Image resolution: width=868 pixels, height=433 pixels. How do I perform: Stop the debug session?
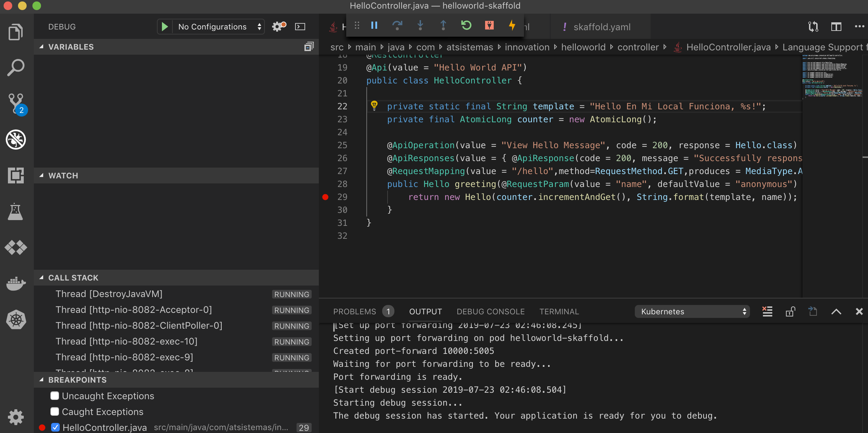pos(489,25)
